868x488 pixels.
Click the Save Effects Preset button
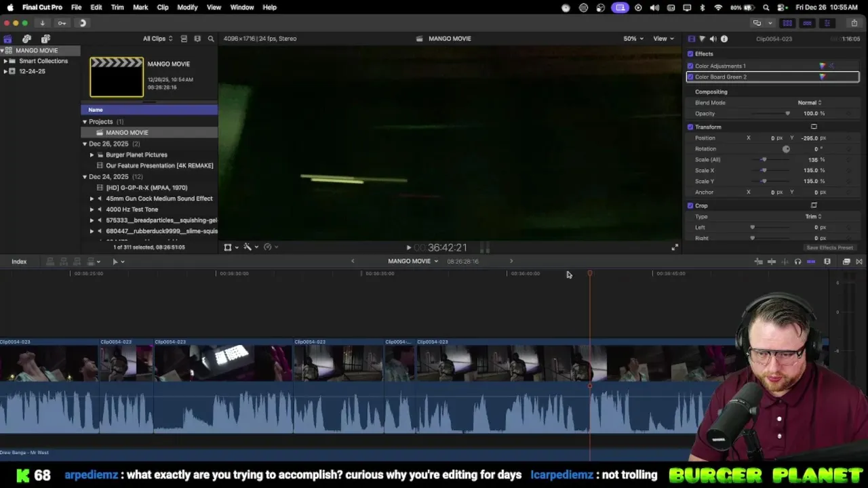(x=829, y=247)
